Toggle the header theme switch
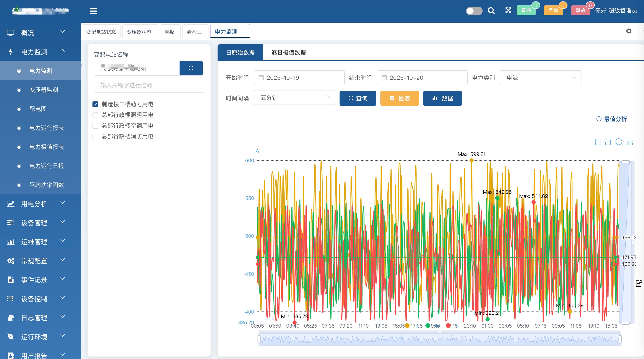 coord(474,11)
